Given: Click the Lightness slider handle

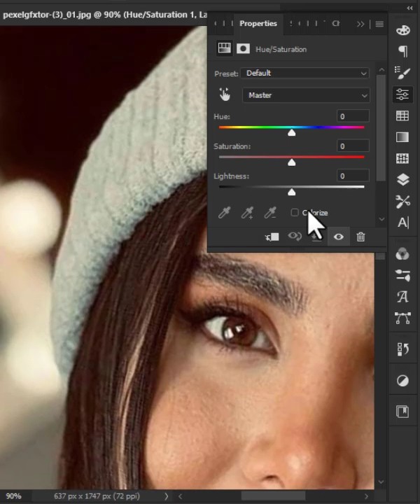Looking at the screenshot, I should coord(291,192).
